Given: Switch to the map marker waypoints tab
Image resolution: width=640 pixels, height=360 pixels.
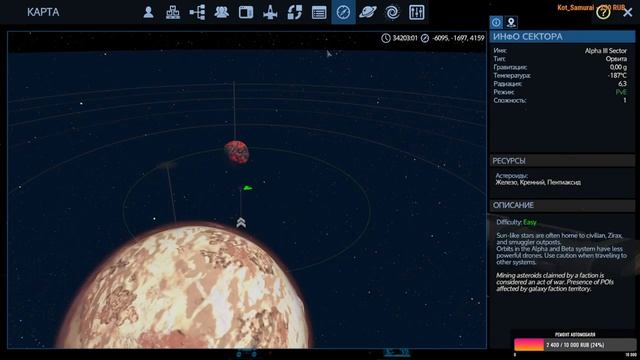Looking at the screenshot, I should (511, 22).
